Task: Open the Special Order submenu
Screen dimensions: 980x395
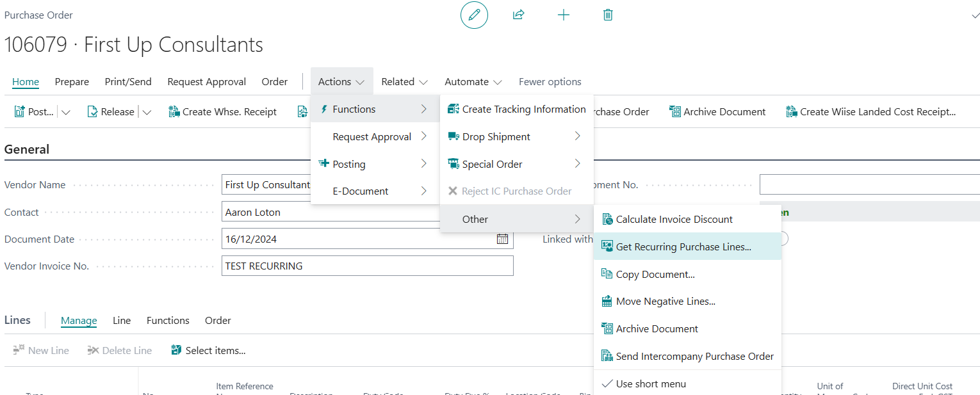Action: pos(517,164)
